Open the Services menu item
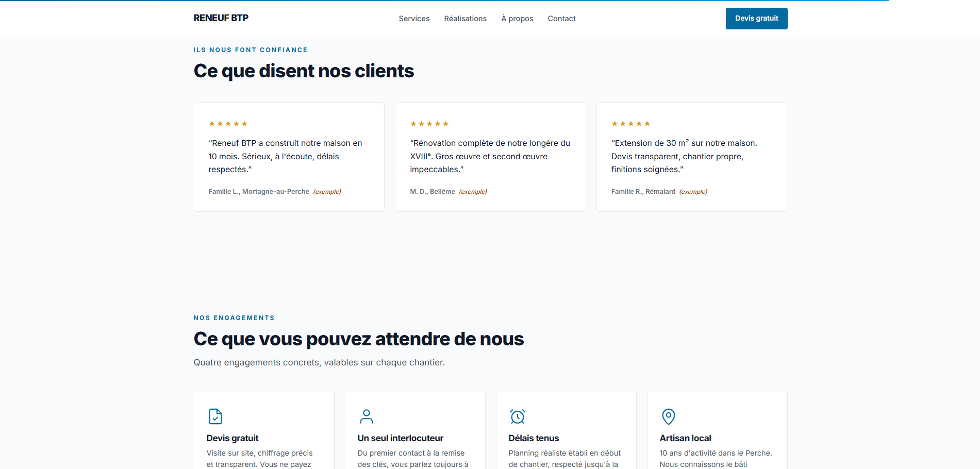The height and width of the screenshot is (469, 980). (x=414, y=19)
